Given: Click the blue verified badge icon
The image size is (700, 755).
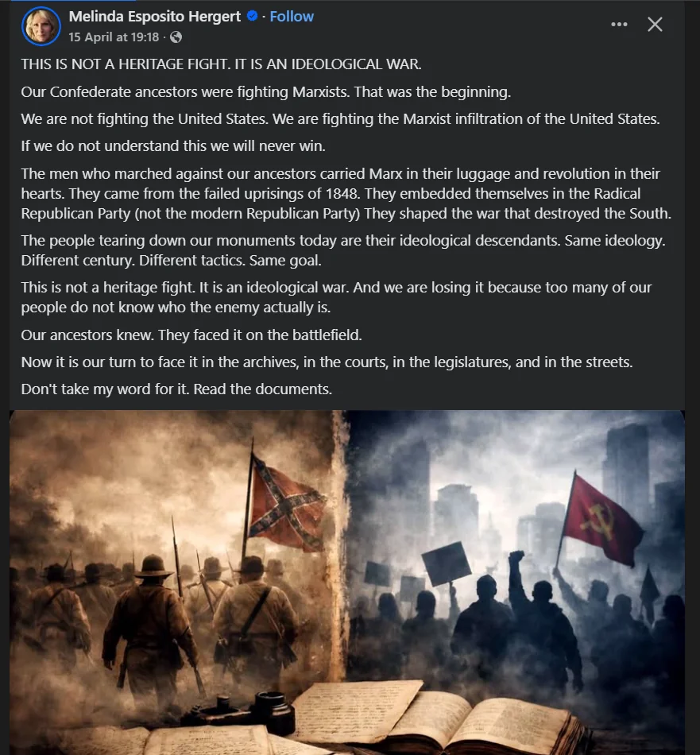Looking at the screenshot, I should pyautogui.click(x=252, y=16).
